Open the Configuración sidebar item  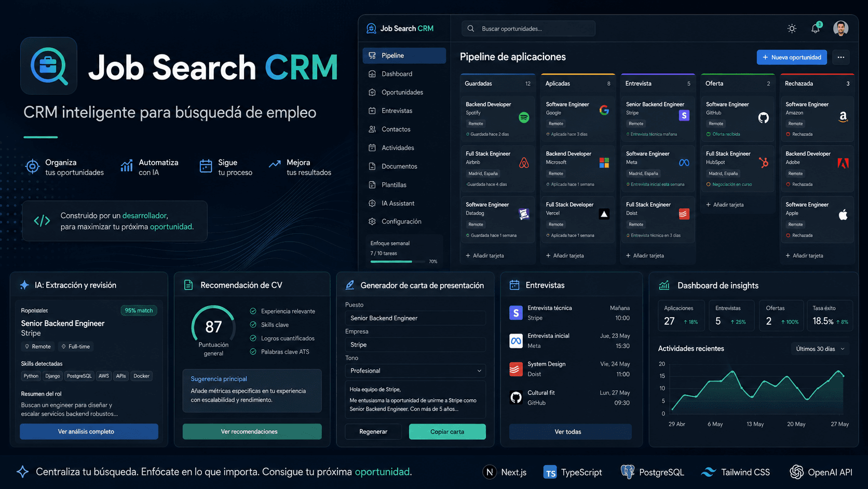point(404,221)
